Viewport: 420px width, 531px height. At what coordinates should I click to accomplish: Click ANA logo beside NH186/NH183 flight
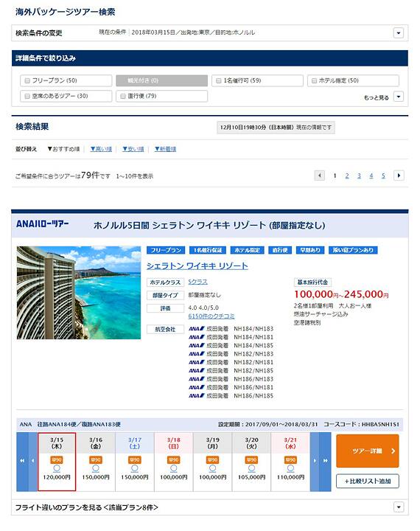coord(197,379)
